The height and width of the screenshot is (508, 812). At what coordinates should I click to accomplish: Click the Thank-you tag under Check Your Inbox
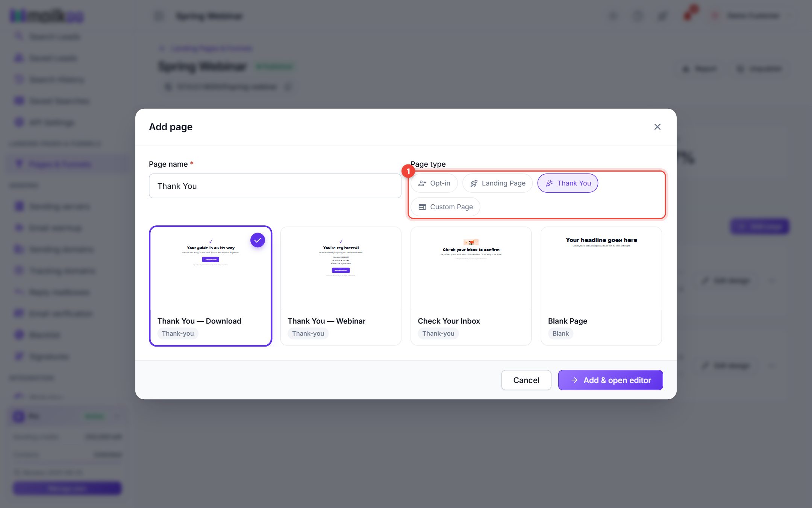pos(438,333)
